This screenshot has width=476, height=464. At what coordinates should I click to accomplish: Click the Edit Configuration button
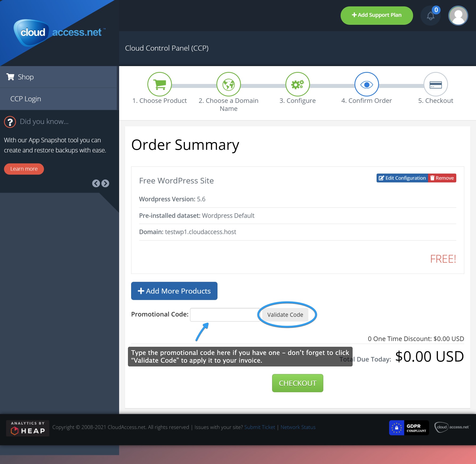click(x=402, y=178)
